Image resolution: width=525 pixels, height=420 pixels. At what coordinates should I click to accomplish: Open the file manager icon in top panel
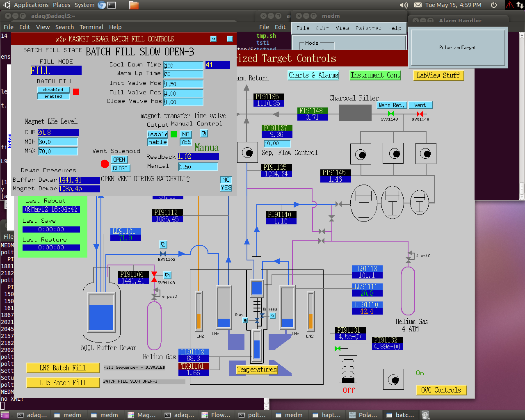133,5
